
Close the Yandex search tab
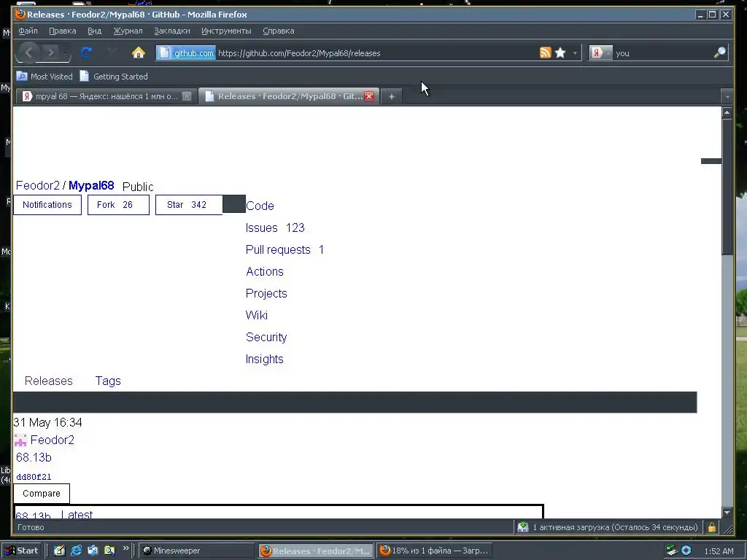(187, 96)
